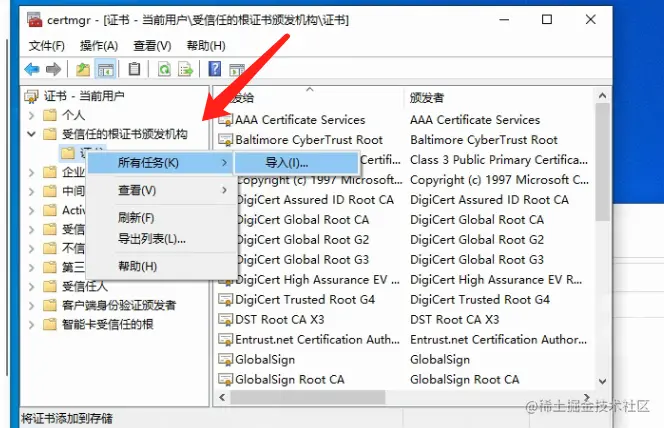
Task: Click issuer cell "DST Root CA X3"
Action: click(454, 320)
